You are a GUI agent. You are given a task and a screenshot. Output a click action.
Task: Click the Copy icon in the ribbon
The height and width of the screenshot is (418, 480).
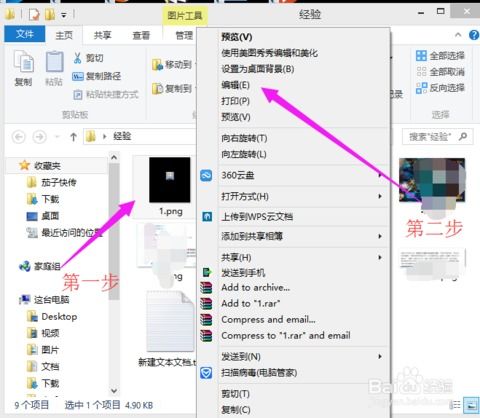click(24, 62)
